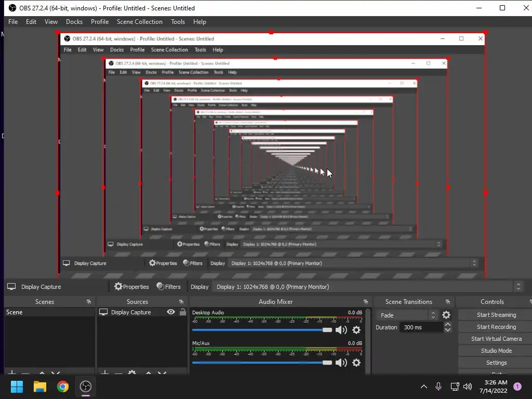Open Google Chrome from the taskbar
Screen dimensions: 532x399
click(63, 387)
